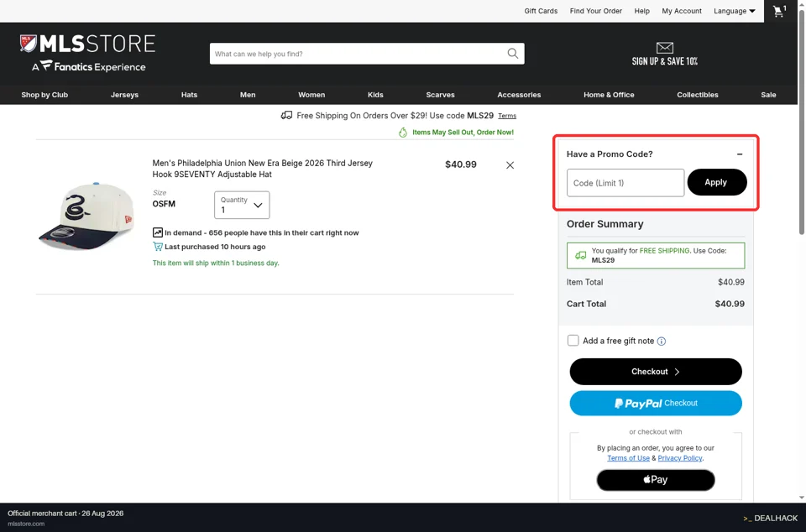Click the ship within 1 business day text
The height and width of the screenshot is (532, 806).
pyautogui.click(x=216, y=263)
